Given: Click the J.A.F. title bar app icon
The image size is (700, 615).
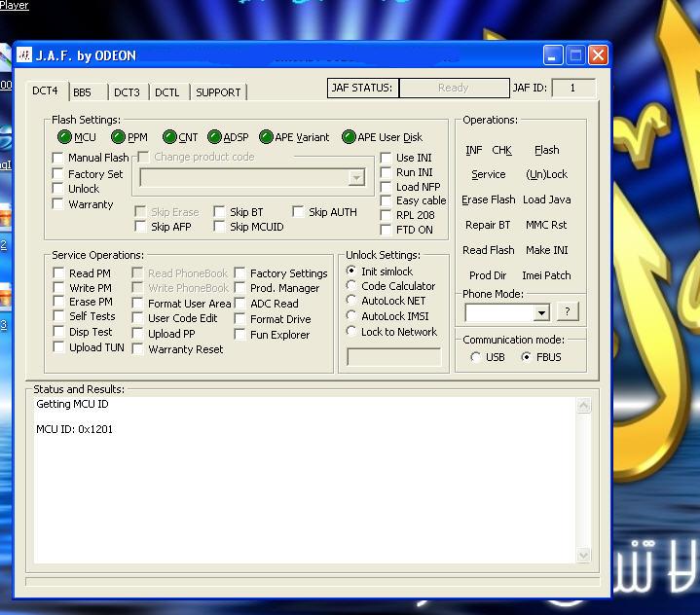Looking at the screenshot, I should [x=24, y=54].
